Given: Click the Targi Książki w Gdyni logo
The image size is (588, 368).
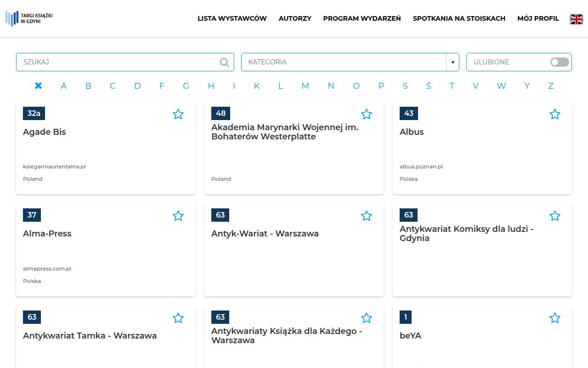Looking at the screenshot, I should (x=29, y=18).
